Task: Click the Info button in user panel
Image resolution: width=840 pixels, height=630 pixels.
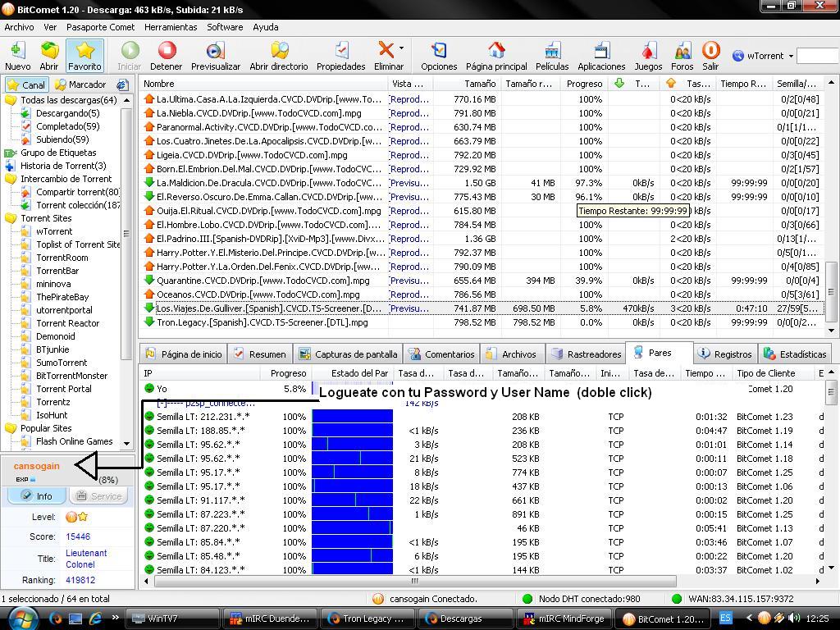Action: pyautogui.click(x=36, y=495)
